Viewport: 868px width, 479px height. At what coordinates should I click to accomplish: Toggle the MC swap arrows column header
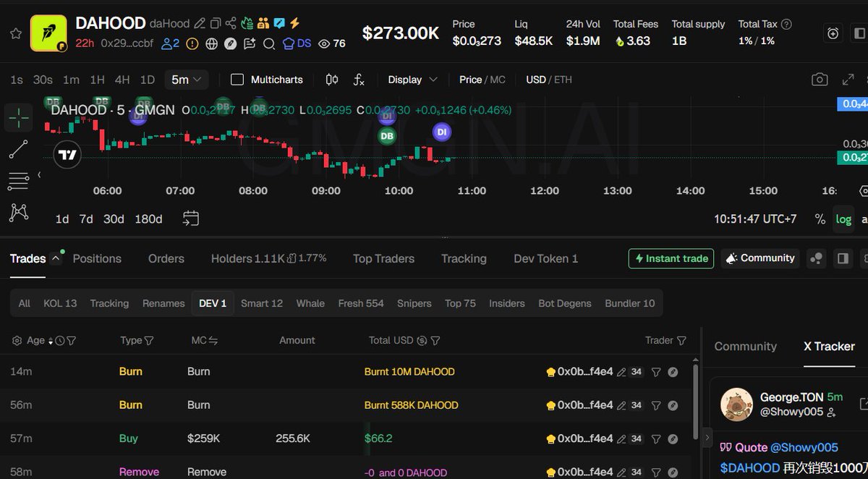213,340
